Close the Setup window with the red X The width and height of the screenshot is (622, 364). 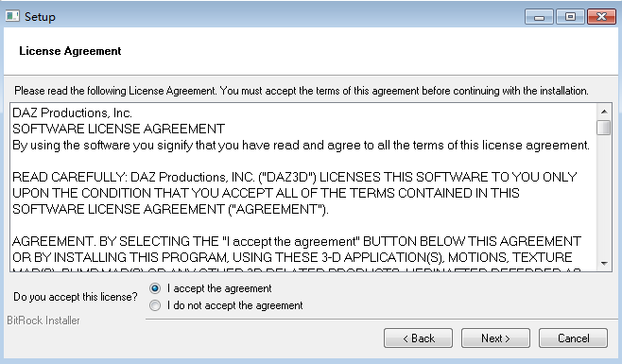[601, 17]
